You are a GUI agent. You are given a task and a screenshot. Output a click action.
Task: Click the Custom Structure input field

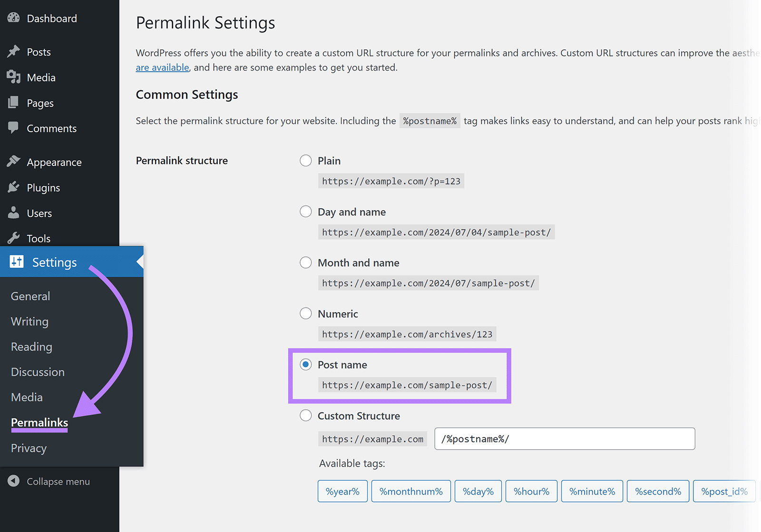pos(564,438)
